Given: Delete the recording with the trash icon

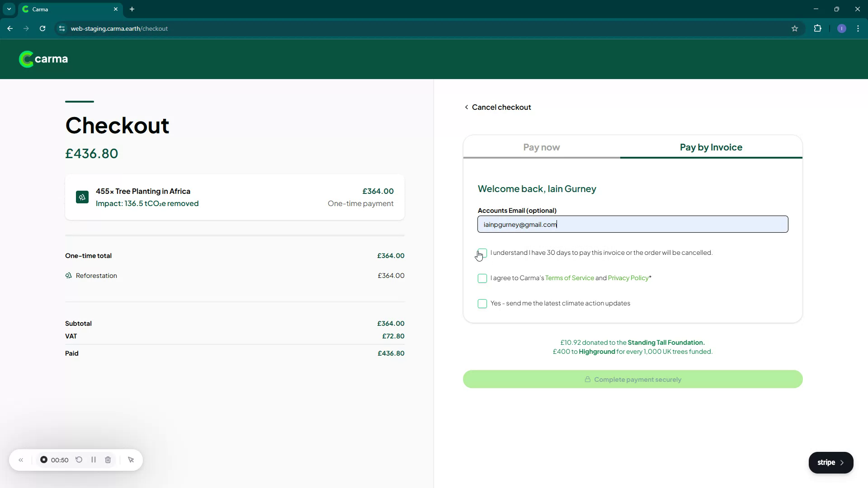Looking at the screenshot, I should coord(108,460).
